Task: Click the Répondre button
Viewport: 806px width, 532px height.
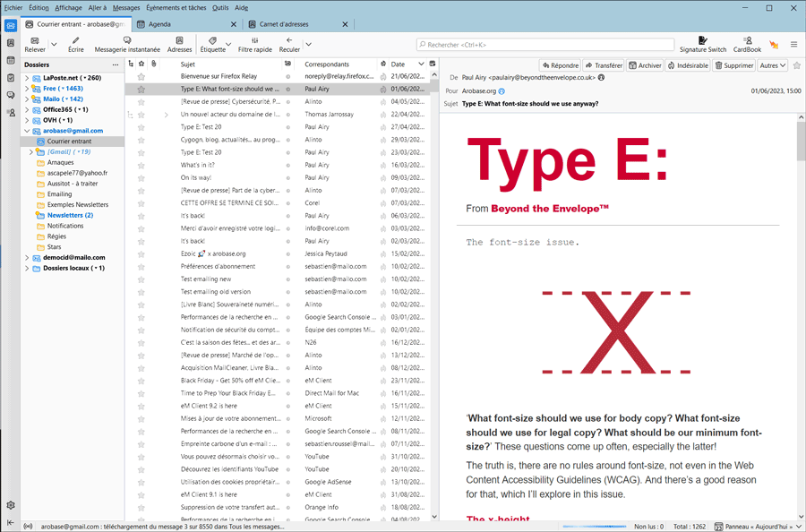Action: [561, 65]
